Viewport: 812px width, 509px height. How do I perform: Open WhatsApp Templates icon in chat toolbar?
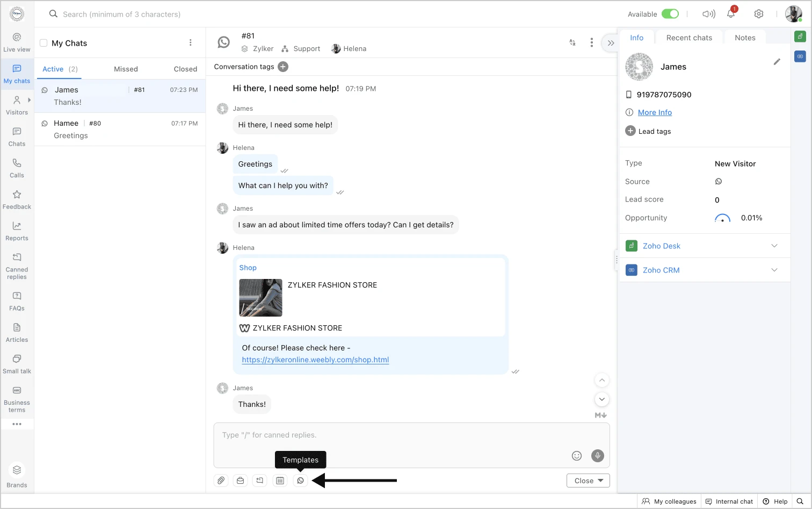tap(300, 481)
